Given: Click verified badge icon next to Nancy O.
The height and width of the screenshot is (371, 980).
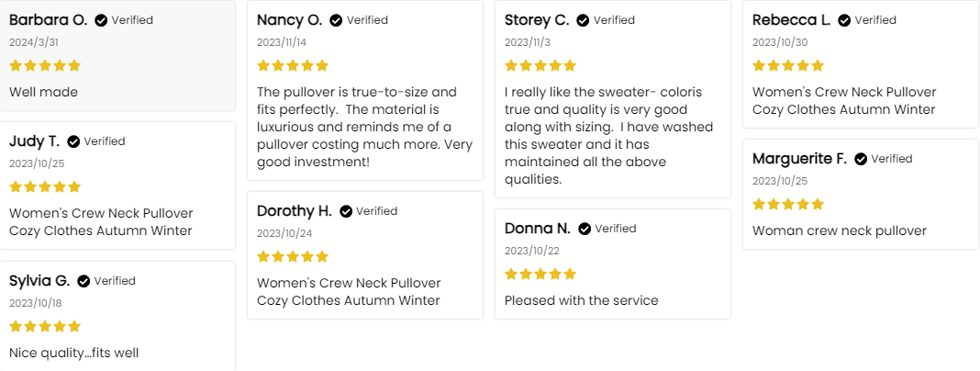Looking at the screenshot, I should point(337,20).
